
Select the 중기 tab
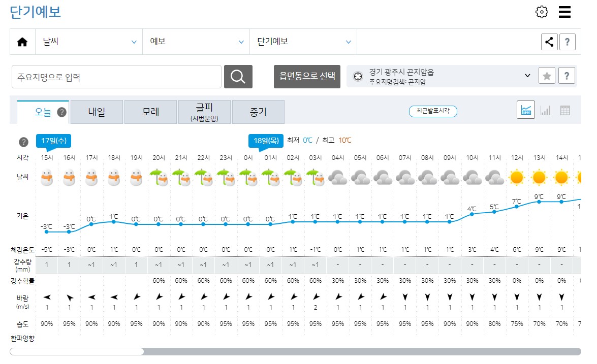tap(258, 112)
